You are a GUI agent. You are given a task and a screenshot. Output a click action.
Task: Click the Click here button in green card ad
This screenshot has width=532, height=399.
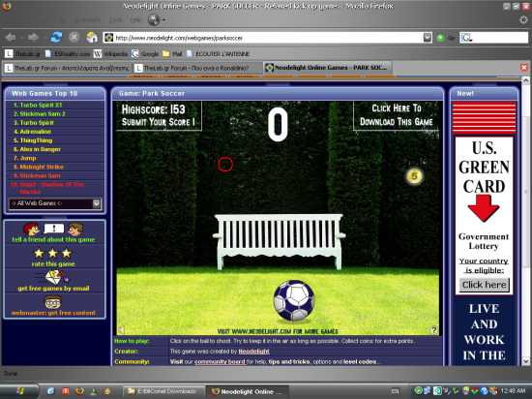(x=485, y=285)
